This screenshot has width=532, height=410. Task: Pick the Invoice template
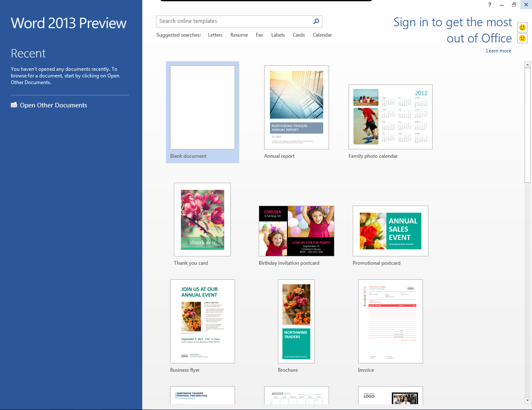391,321
